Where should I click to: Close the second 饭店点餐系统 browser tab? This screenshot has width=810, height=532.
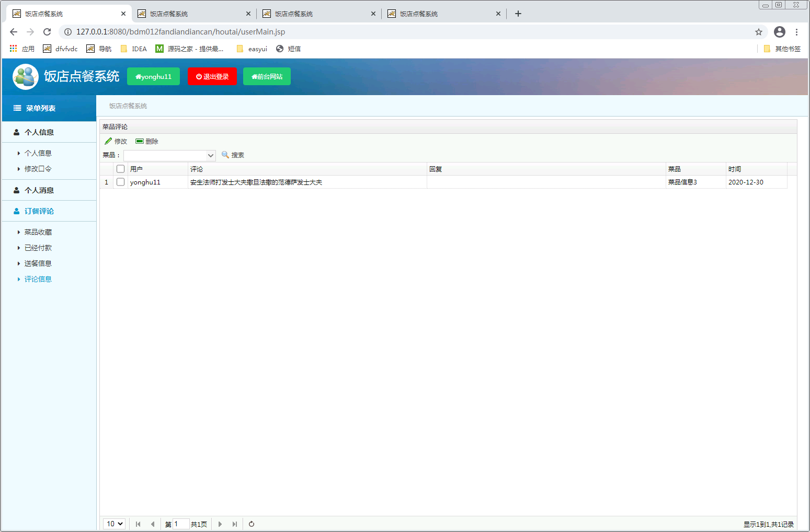coord(248,14)
